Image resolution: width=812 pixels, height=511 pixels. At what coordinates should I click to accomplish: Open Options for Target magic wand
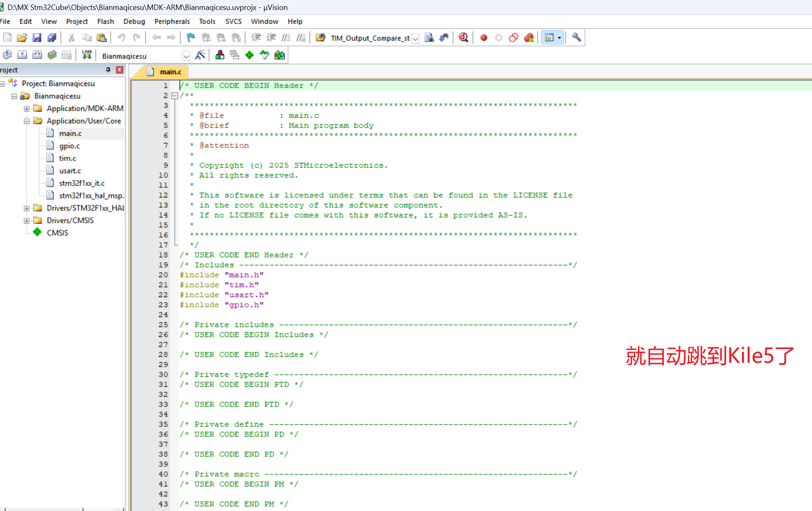[200, 55]
